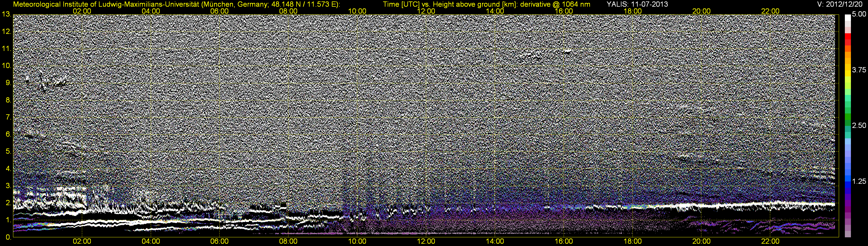Click the height axis label '1.'
The height and width of the screenshot is (246, 868).
[8, 220]
